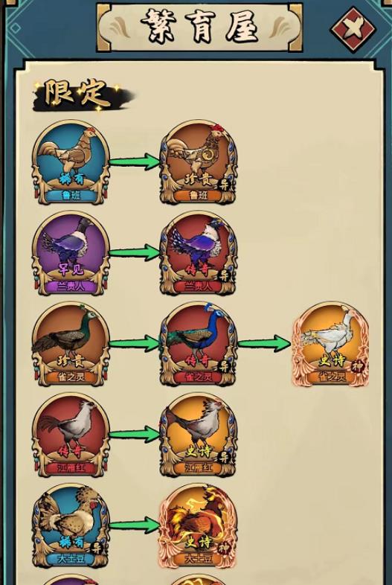392x585 pixels.
Task: Select the brown 珍贵 雀之灵 peahen badge
Action: point(71,344)
